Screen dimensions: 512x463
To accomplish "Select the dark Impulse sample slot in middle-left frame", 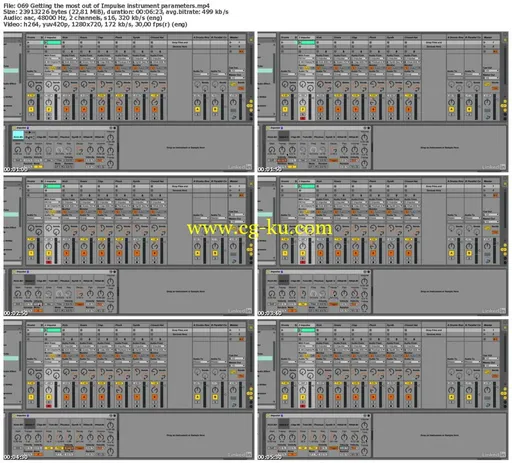I will [x=30, y=280].
